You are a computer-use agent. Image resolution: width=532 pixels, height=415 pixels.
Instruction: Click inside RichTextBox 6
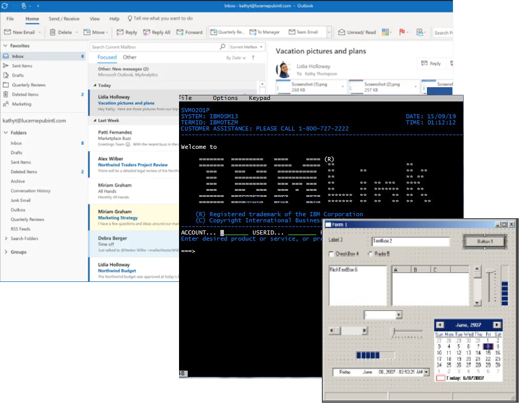[x=358, y=286]
